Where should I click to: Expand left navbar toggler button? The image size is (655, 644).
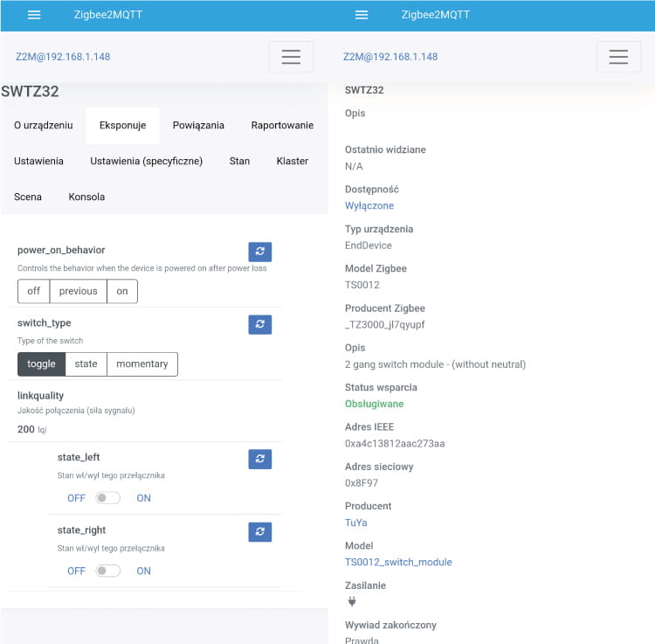pos(291,57)
